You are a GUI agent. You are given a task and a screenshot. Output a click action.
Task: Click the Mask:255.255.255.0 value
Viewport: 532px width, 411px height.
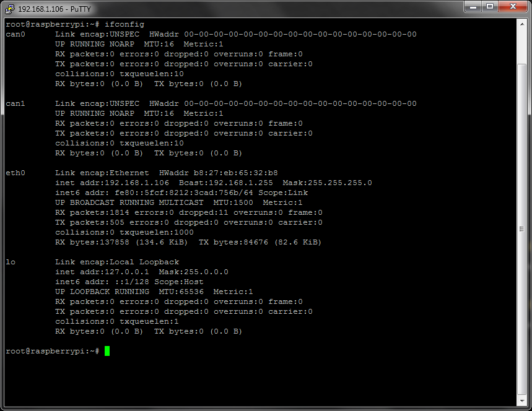click(x=327, y=183)
